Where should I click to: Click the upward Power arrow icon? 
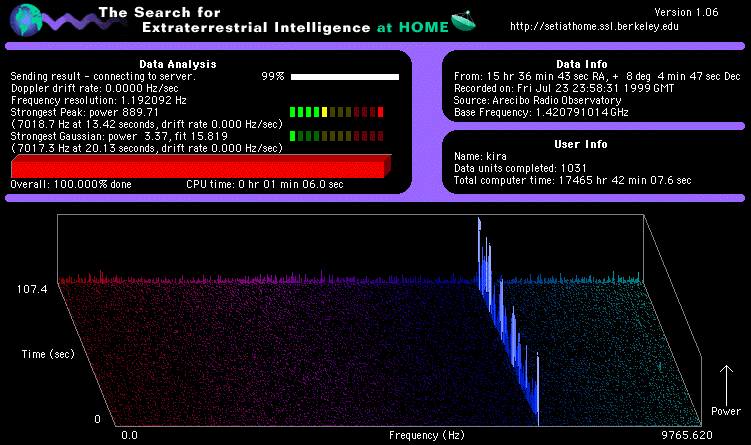(726, 385)
